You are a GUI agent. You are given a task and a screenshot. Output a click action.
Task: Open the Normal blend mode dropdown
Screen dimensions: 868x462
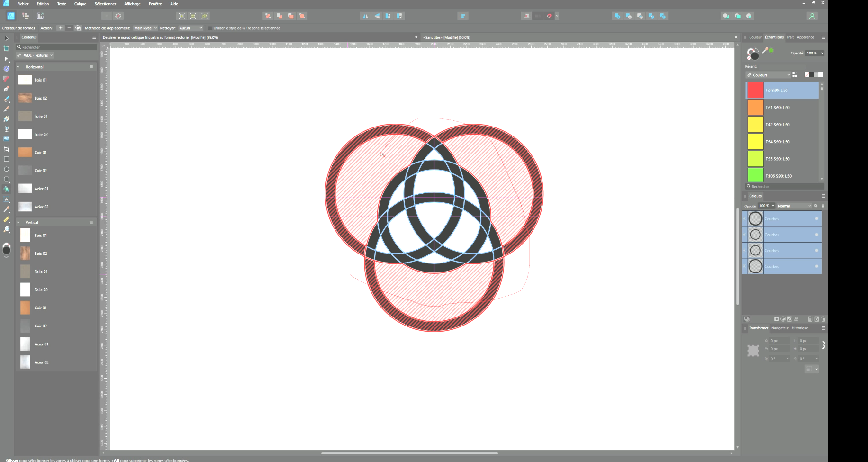point(794,206)
